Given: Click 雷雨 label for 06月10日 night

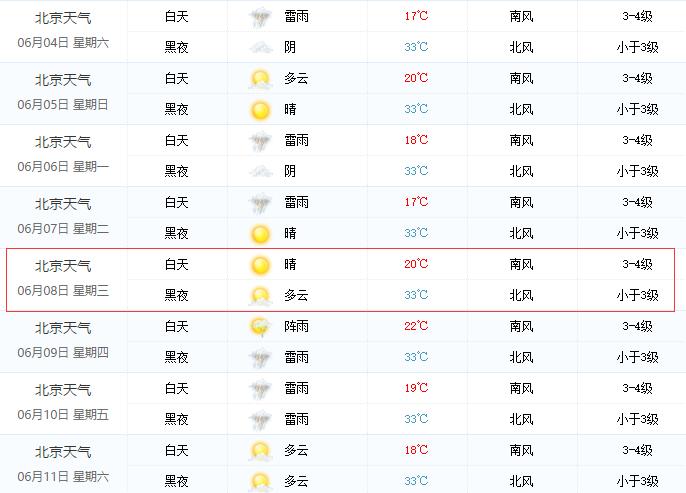Looking at the screenshot, I should coord(297,419).
